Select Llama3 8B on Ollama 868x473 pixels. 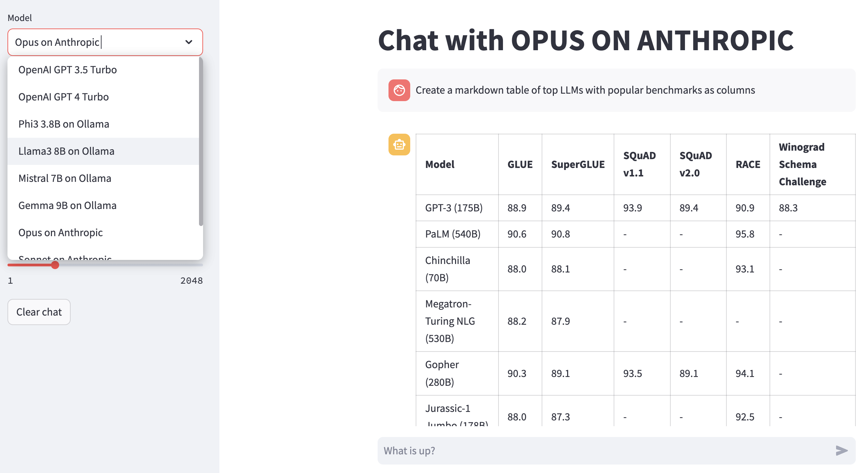[x=66, y=151]
